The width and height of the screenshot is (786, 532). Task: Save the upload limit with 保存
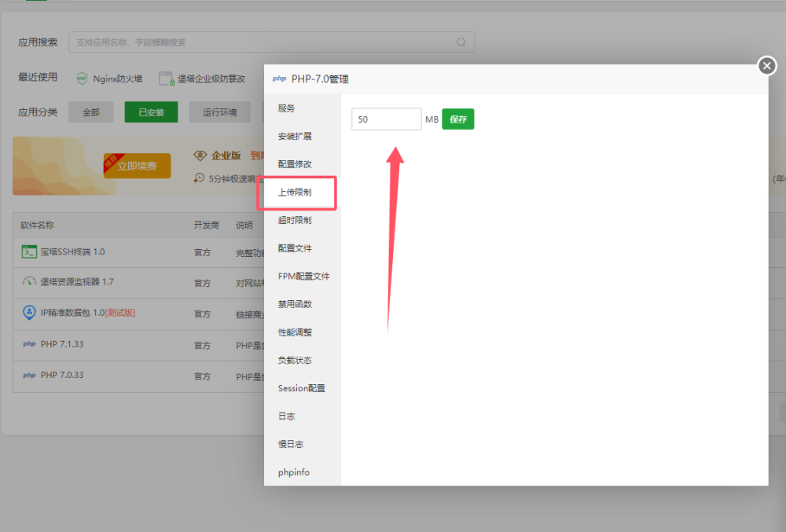pos(457,119)
